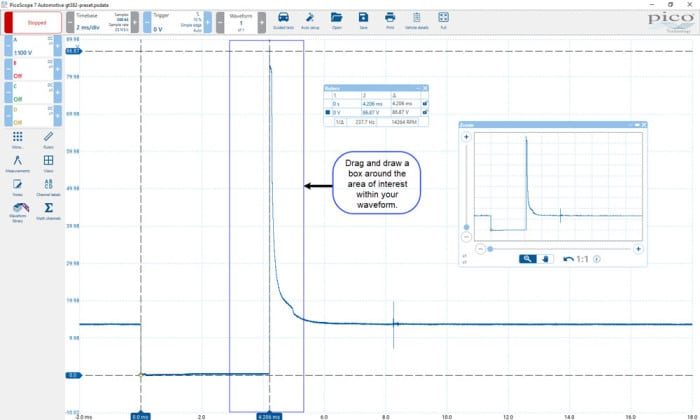700x420 pixels.
Task: Click the horizontal zoom-in plus button in Zoom panel
Action: tap(638, 249)
